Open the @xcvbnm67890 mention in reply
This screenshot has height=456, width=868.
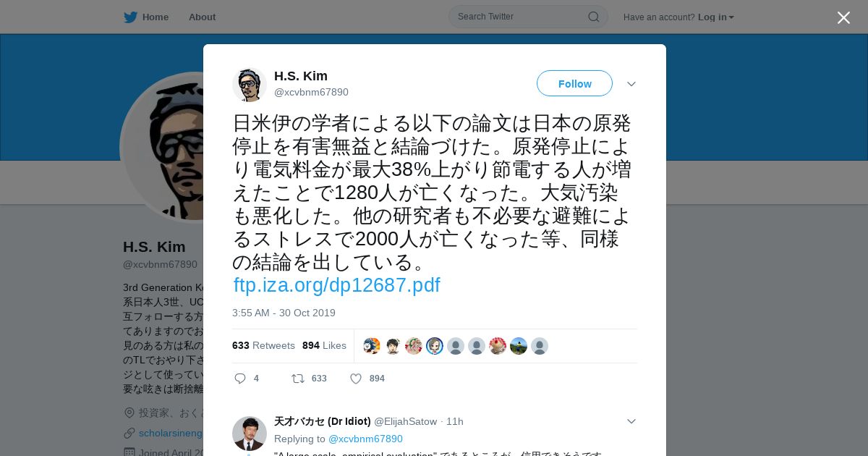[x=365, y=439]
